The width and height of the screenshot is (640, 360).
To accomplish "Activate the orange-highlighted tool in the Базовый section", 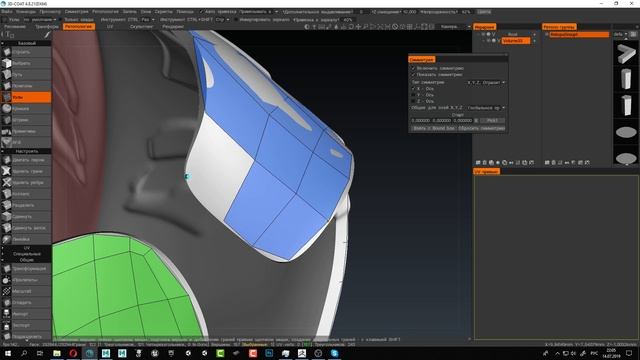I will [26, 97].
